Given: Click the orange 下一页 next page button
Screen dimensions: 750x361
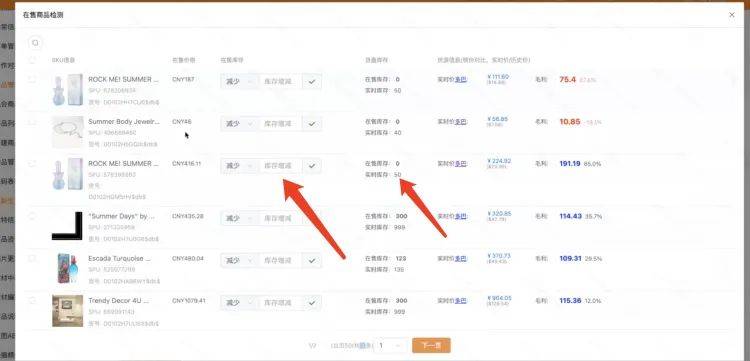Looking at the screenshot, I should coord(431,345).
